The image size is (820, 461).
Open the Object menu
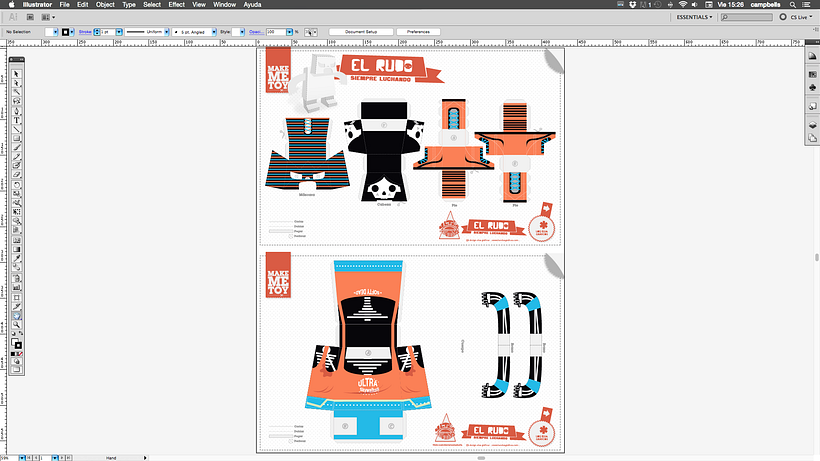105,4
